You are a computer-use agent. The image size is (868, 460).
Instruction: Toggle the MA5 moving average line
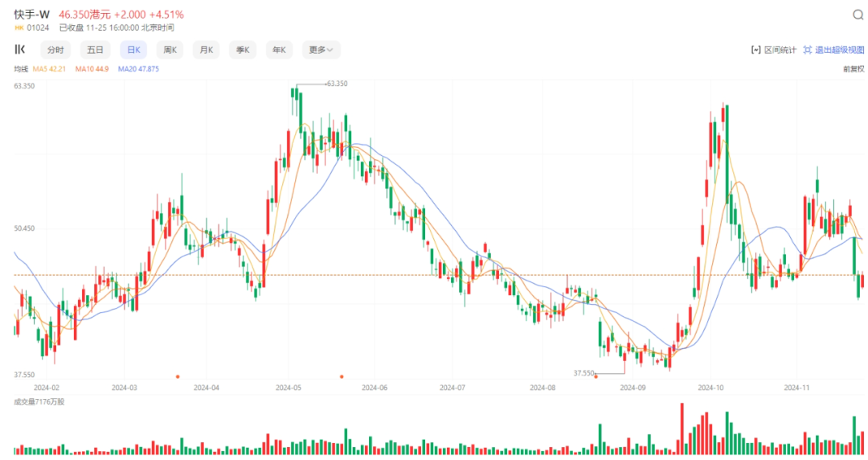point(49,69)
